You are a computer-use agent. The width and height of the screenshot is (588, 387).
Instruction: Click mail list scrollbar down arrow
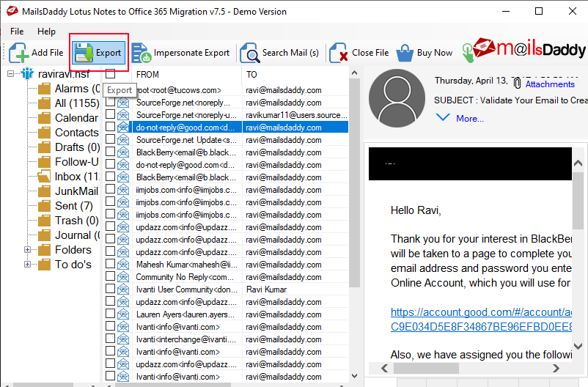354,375
